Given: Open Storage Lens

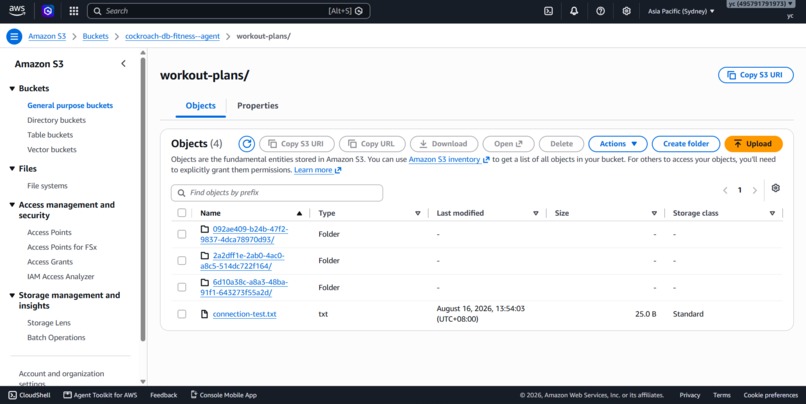Looking at the screenshot, I should tap(49, 323).
